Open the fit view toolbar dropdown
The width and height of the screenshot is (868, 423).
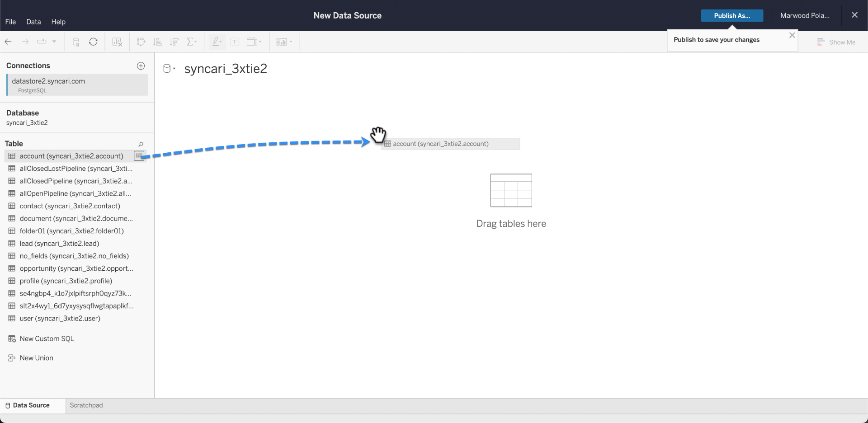pos(254,42)
